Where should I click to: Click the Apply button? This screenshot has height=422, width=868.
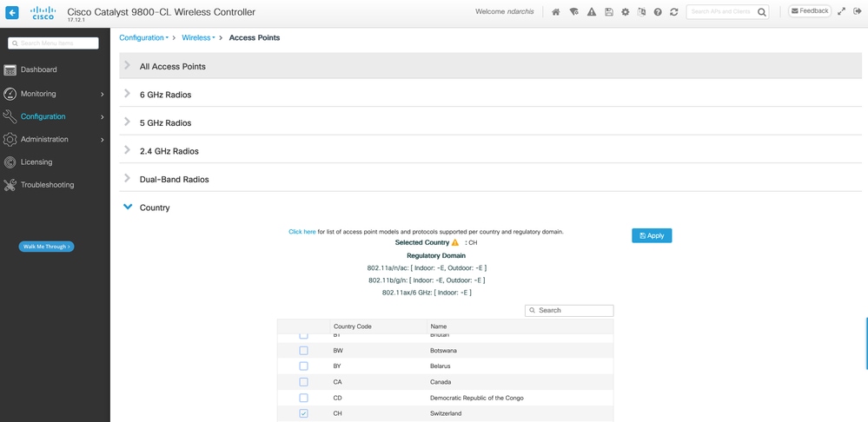click(652, 235)
